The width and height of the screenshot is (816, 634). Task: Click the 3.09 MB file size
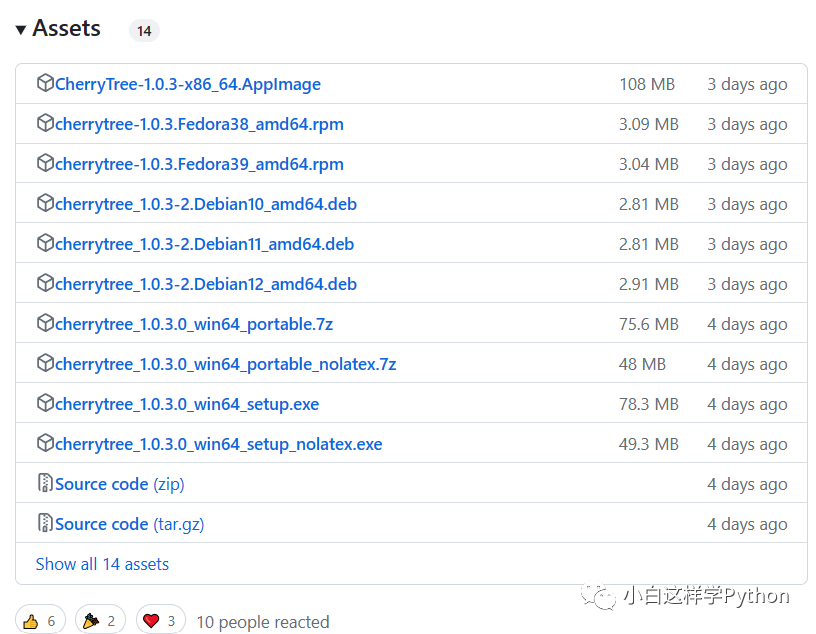click(648, 124)
